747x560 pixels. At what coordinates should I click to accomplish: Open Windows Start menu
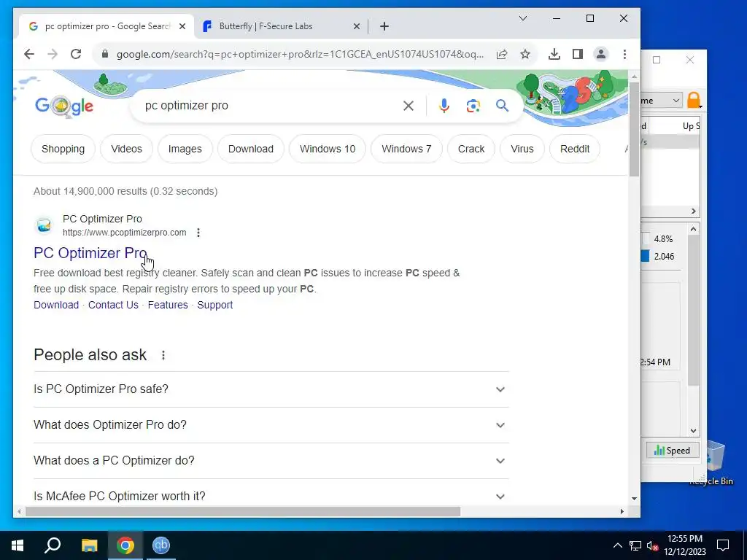18,545
